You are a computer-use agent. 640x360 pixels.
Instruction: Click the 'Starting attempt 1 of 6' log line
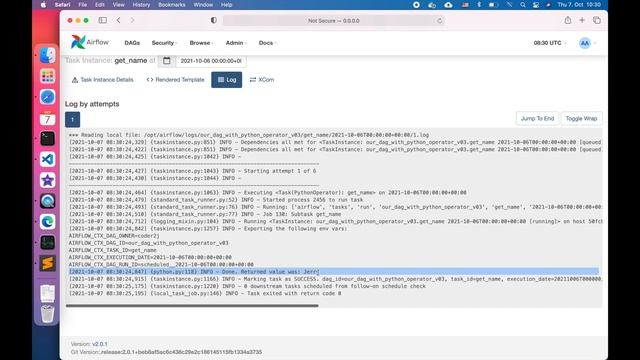[192, 171]
